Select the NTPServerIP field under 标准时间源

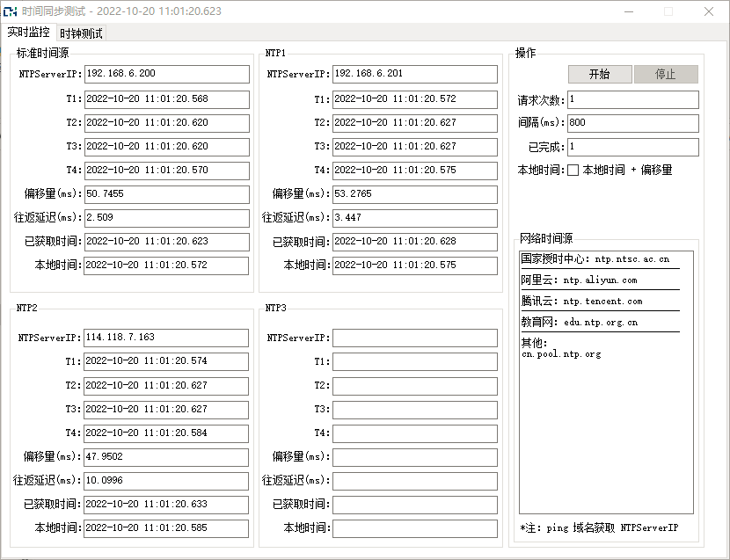pos(166,75)
